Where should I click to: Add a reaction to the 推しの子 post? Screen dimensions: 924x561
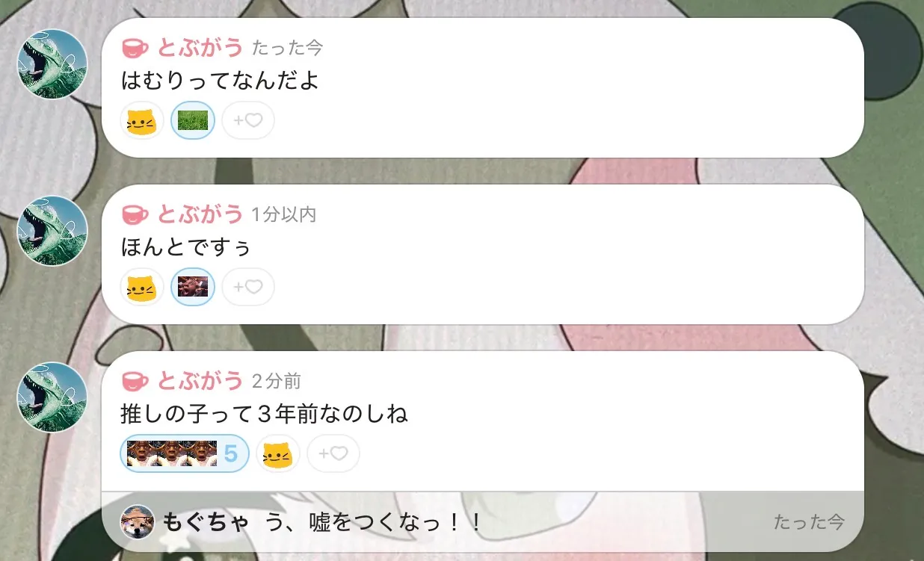[333, 453]
